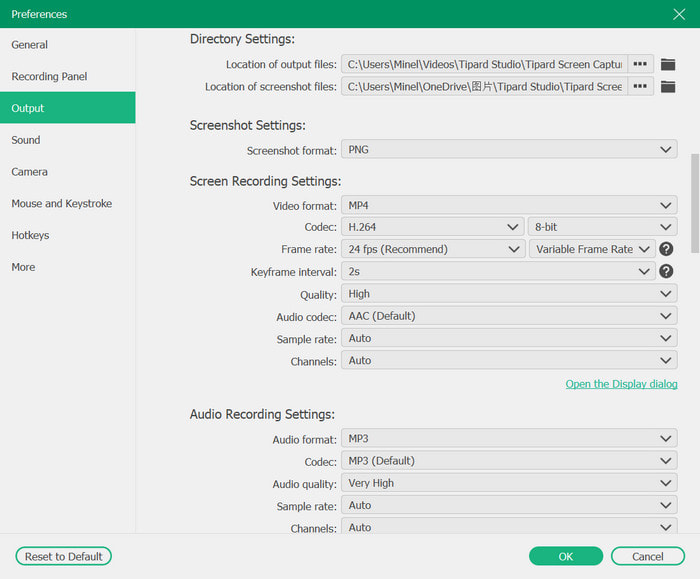700x579 pixels.
Task: Expand the H.264 codec dropdown
Action: [432, 227]
